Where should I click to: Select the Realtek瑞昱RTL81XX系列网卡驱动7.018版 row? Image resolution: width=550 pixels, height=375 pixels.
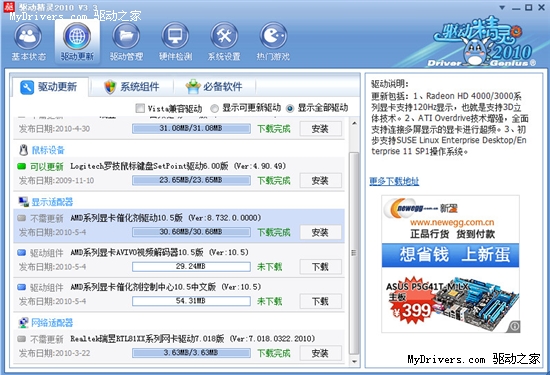(179, 347)
